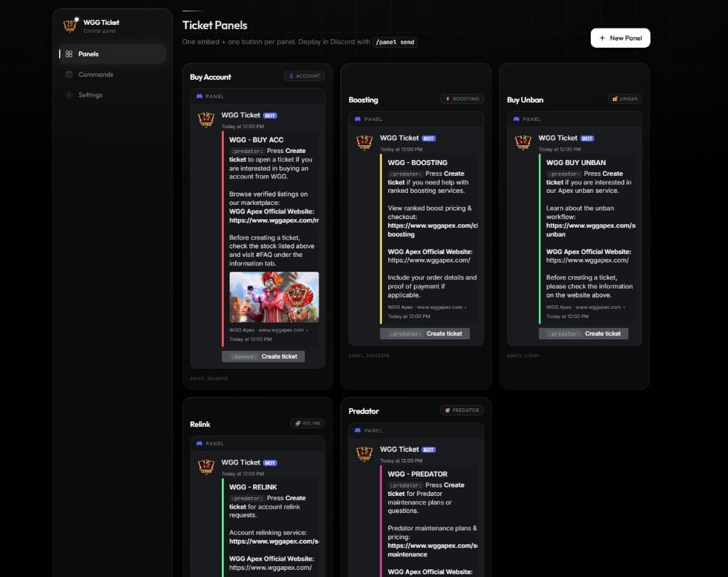Click the '/panel send' command chip
Image resolution: width=728 pixels, height=577 pixels.
395,42
